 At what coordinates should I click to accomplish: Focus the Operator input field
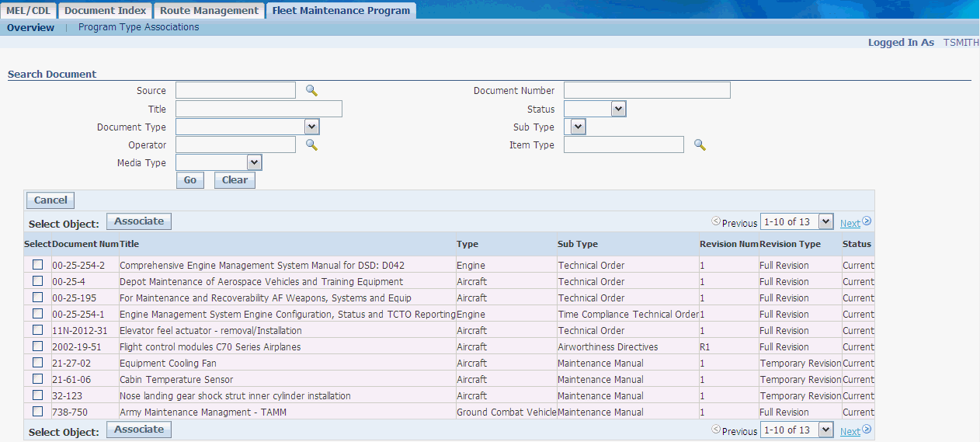(236, 144)
